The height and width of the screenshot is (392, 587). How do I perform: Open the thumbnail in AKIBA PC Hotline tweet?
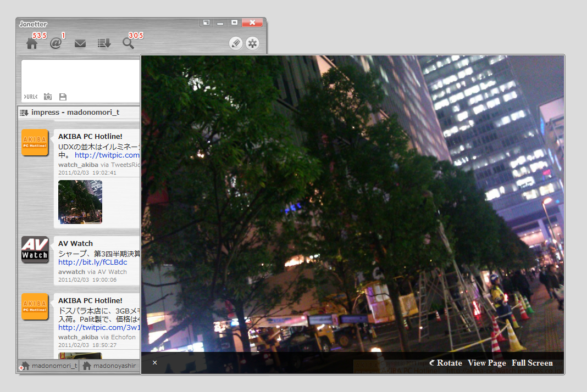coord(80,202)
